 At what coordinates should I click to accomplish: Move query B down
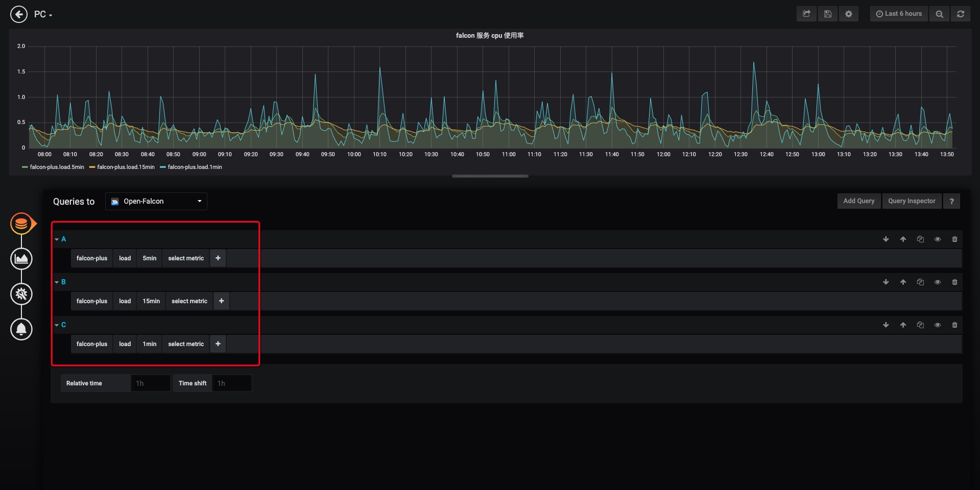[886, 282]
